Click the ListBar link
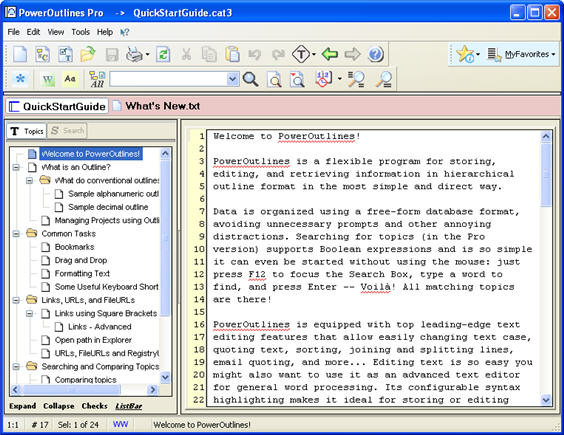The width and height of the screenshot is (564, 435). pos(129,406)
